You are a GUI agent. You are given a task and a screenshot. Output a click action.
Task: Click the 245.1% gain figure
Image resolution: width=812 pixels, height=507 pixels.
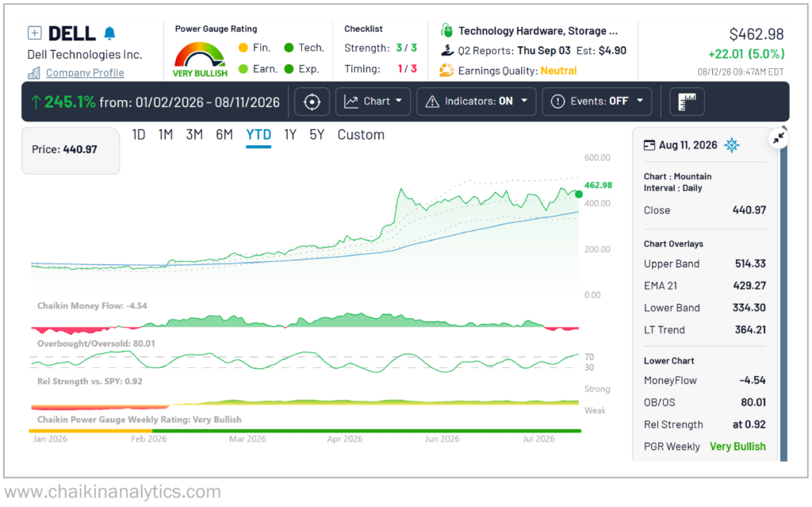[70, 102]
